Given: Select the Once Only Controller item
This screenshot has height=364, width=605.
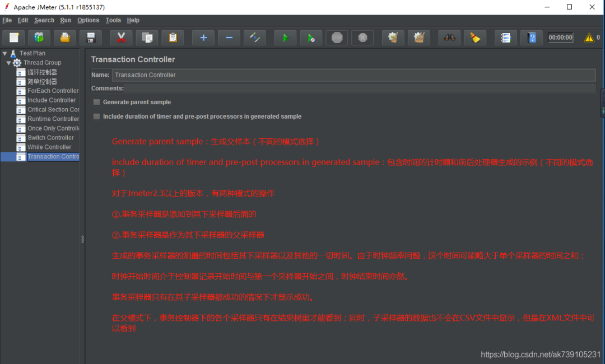Looking at the screenshot, I should [53, 128].
